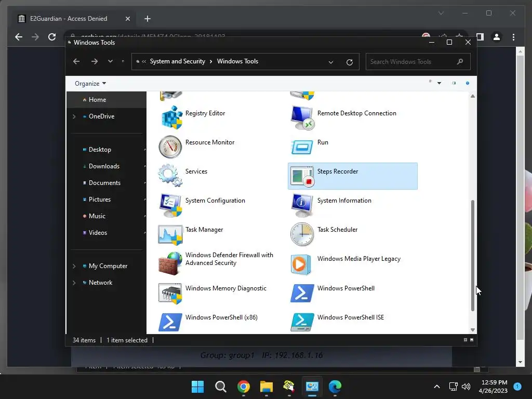Screen dimensions: 532x399
Task: Open Chrome profile avatar button
Action: [x=496, y=37]
